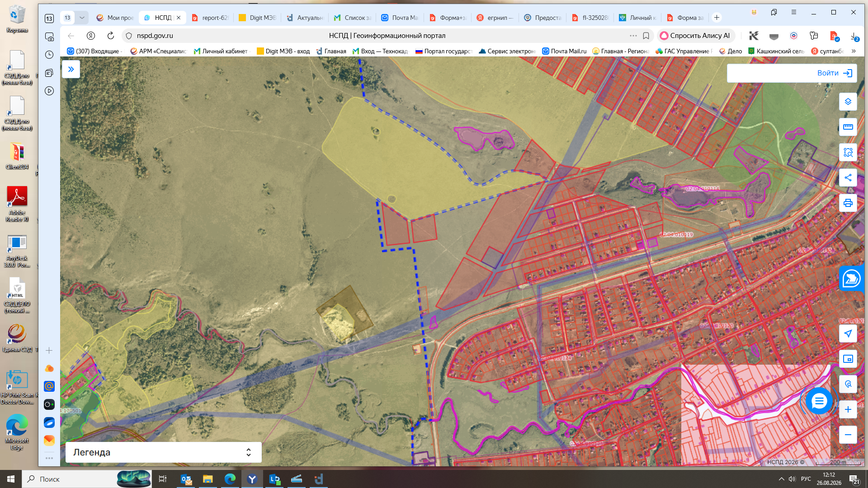Switch to the Digit МЭВ tab

pos(258,18)
